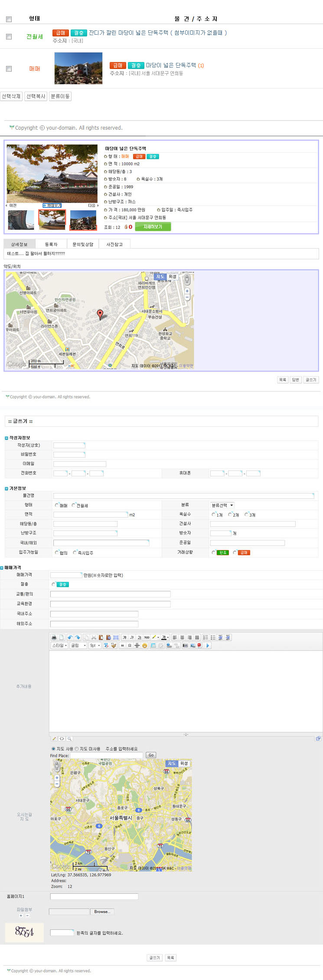This screenshot has height=980, width=323.
Task: Insert a numbered list in editor
Action: (x=206, y=637)
